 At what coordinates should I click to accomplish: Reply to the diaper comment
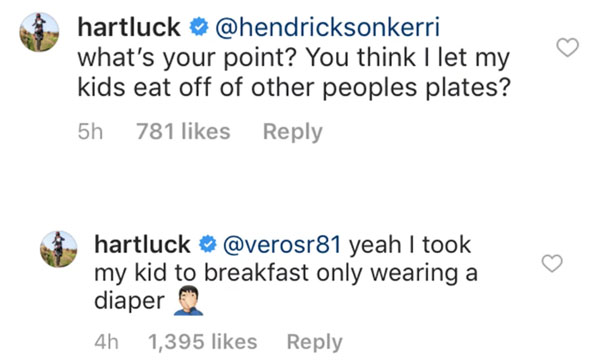(315, 342)
